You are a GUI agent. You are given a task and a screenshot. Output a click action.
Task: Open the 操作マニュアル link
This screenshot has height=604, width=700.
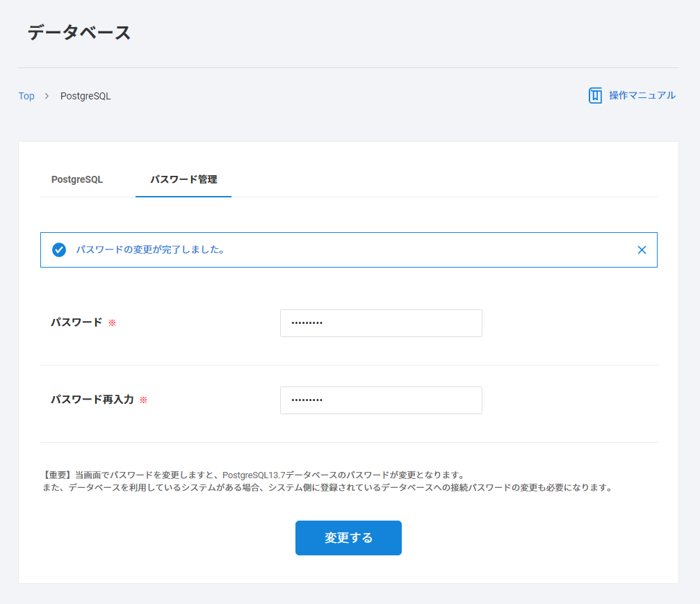pyautogui.click(x=642, y=96)
